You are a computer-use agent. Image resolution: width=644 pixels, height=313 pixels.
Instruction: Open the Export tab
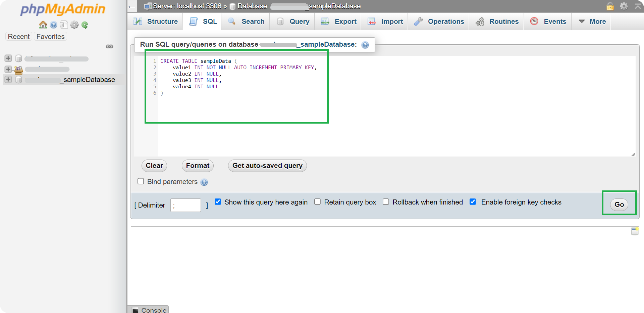[339, 21]
